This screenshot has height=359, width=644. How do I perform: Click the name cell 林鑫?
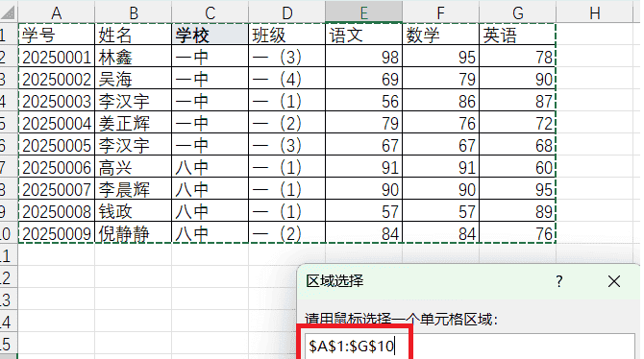click(133, 57)
